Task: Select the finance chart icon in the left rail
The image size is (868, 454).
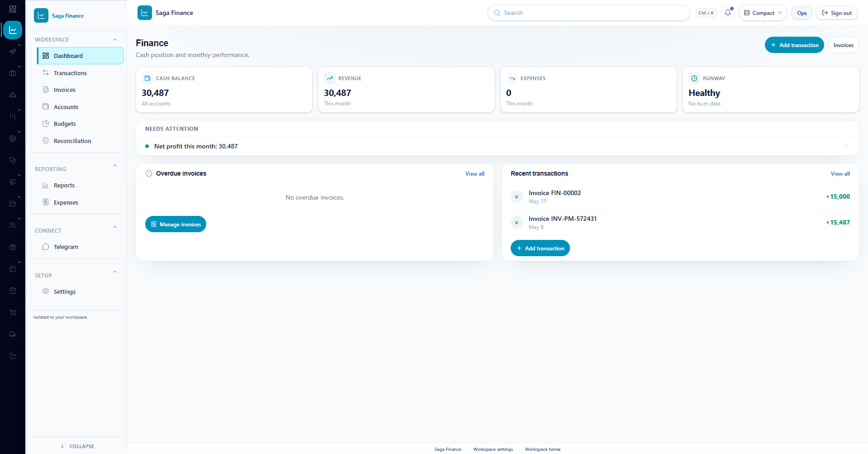Action: tap(13, 30)
